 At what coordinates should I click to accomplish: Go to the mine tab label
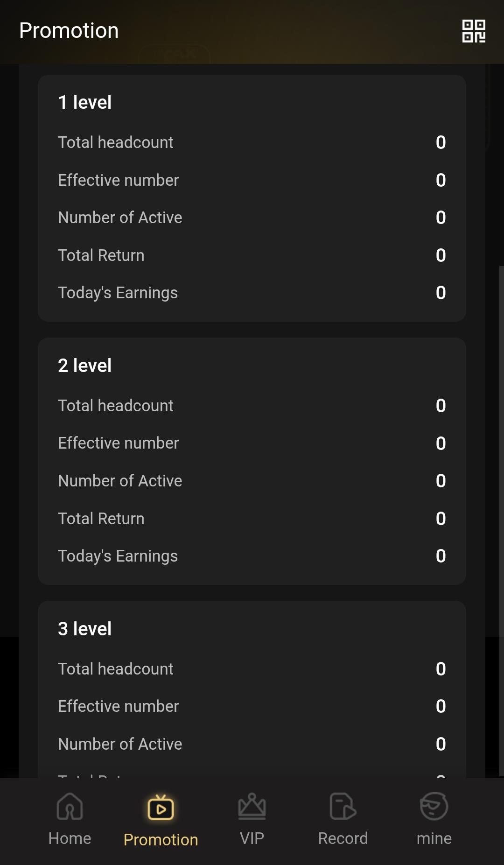click(x=434, y=838)
